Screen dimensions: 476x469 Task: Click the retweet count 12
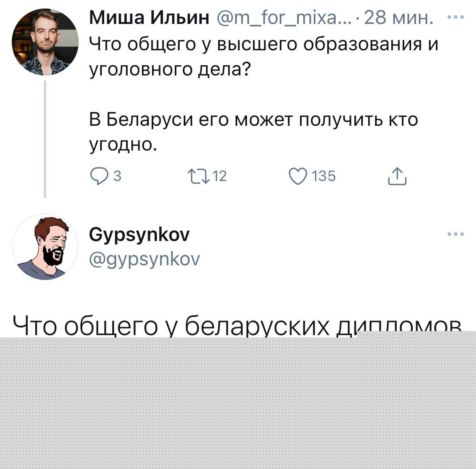pyautogui.click(x=220, y=176)
